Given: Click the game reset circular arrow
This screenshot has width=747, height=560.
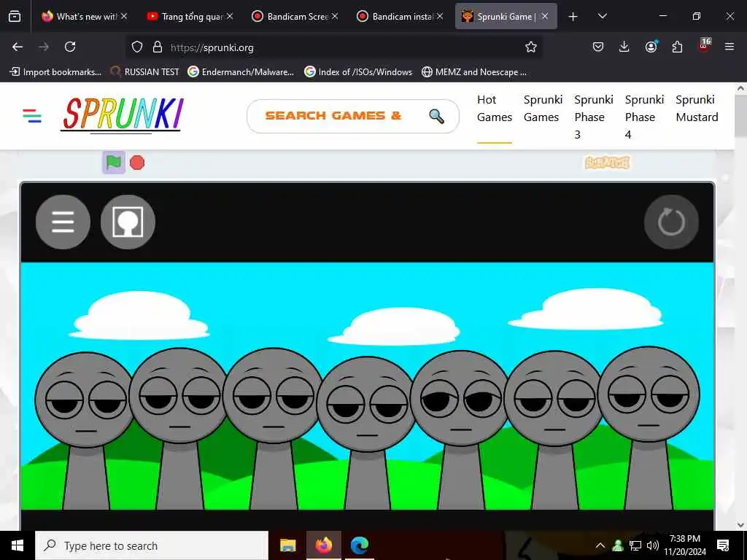Looking at the screenshot, I should pos(671,222).
